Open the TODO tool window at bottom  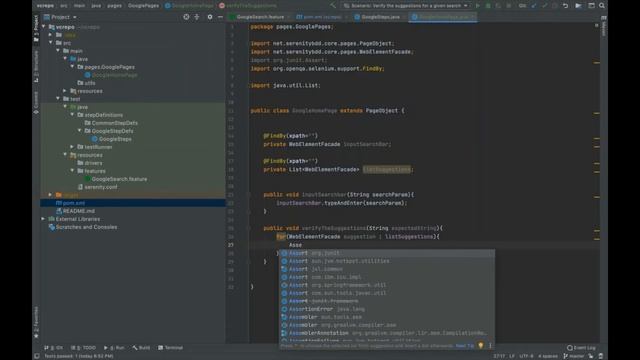(83, 348)
